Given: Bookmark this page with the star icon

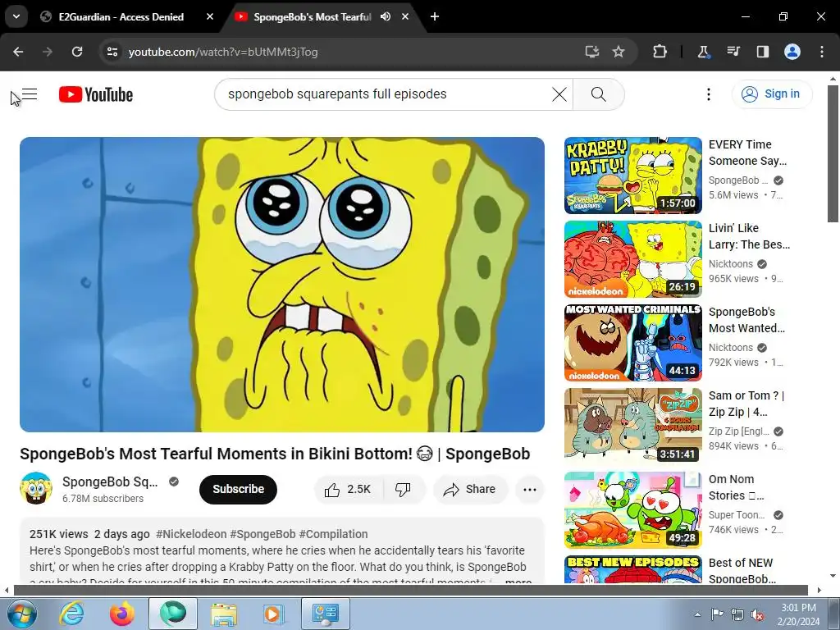Looking at the screenshot, I should coord(619,52).
